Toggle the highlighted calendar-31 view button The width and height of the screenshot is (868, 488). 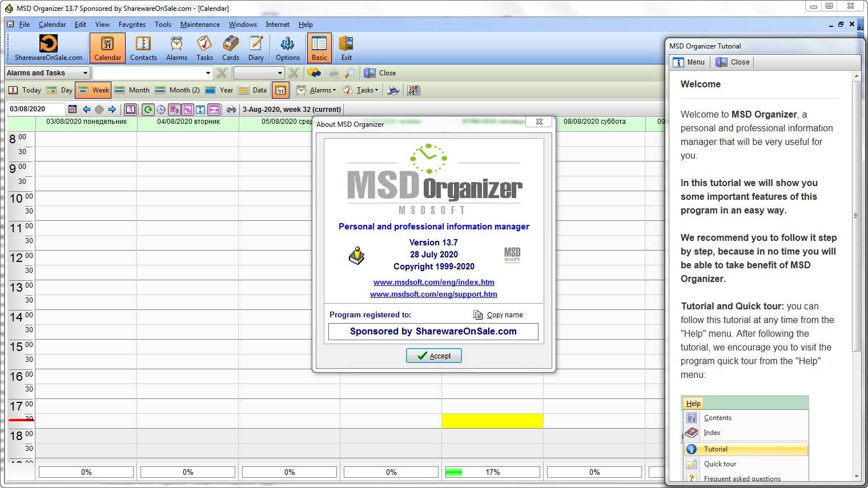[x=280, y=90]
